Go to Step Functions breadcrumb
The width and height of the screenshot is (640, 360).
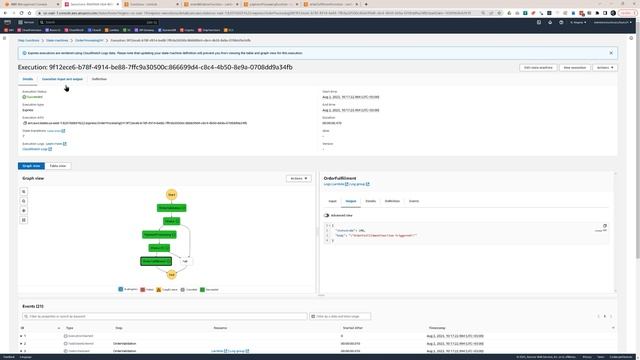click(x=29, y=40)
